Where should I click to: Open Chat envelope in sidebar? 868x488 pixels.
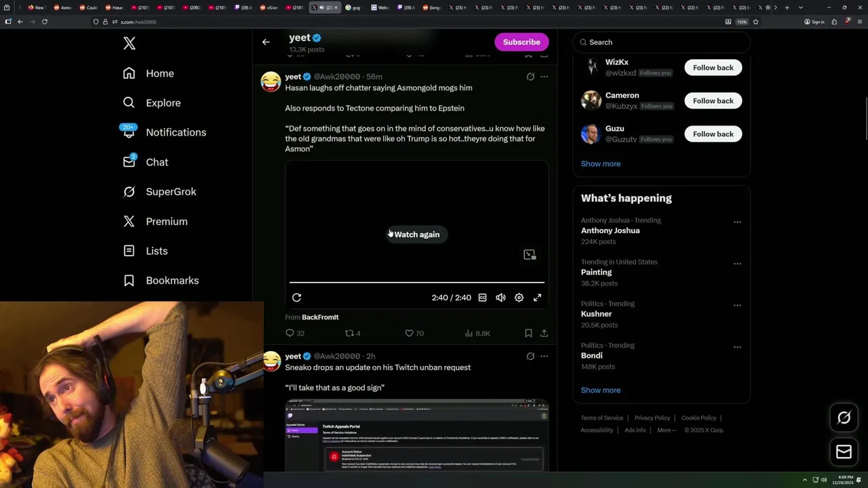pos(129,161)
